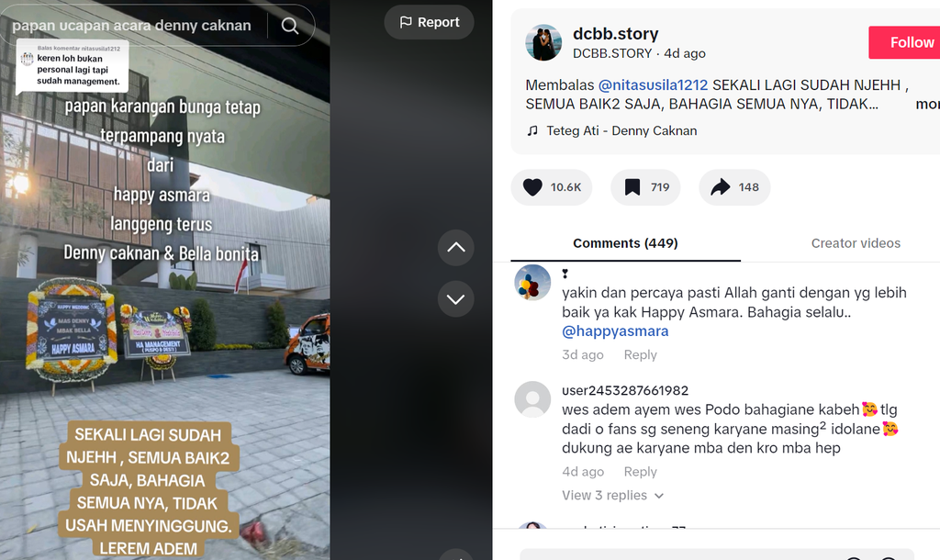This screenshot has height=560, width=940.
Task: Switch to Creator videos tab
Action: point(856,243)
